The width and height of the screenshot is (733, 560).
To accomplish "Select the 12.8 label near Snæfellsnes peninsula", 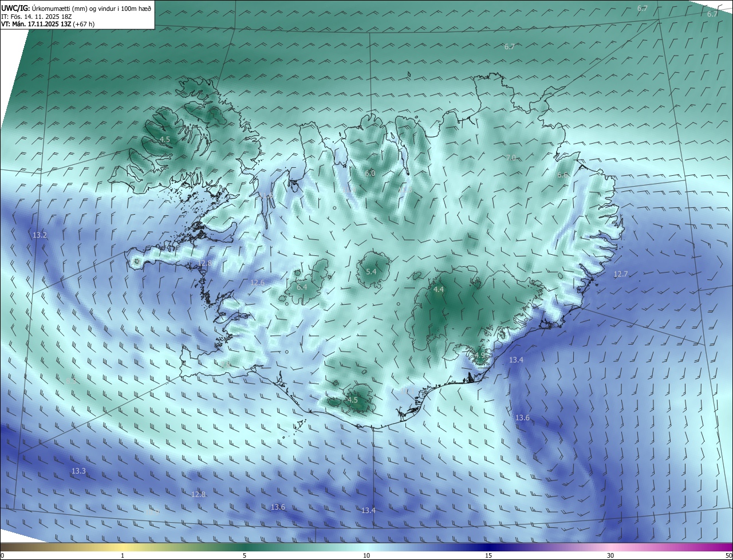I will pyautogui.click(x=205, y=263).
